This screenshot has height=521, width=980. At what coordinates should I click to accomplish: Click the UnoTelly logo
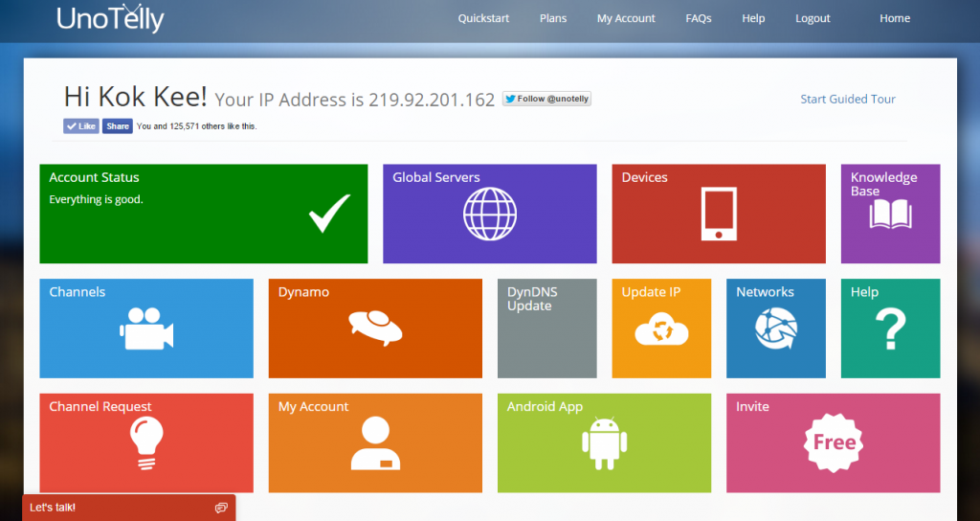point(111,18)
